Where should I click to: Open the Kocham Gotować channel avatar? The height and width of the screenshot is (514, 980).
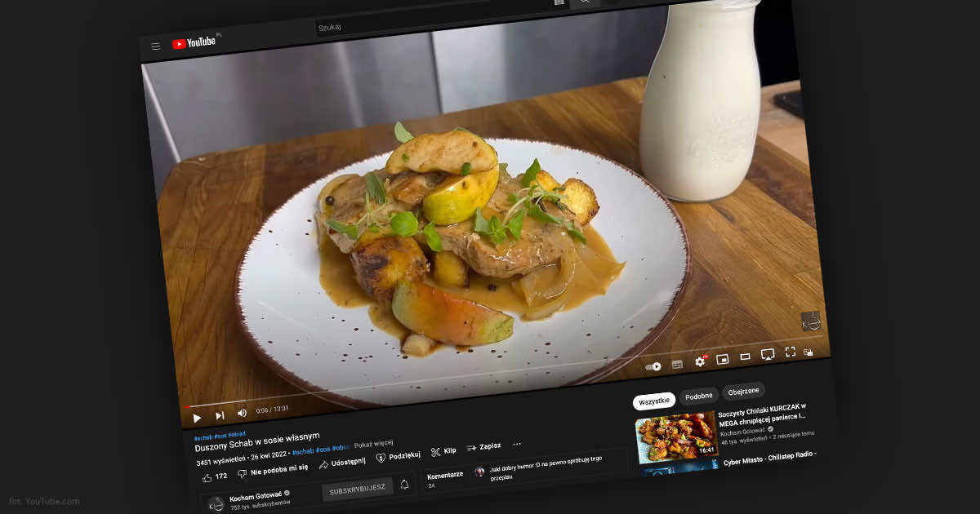(216, 504)
